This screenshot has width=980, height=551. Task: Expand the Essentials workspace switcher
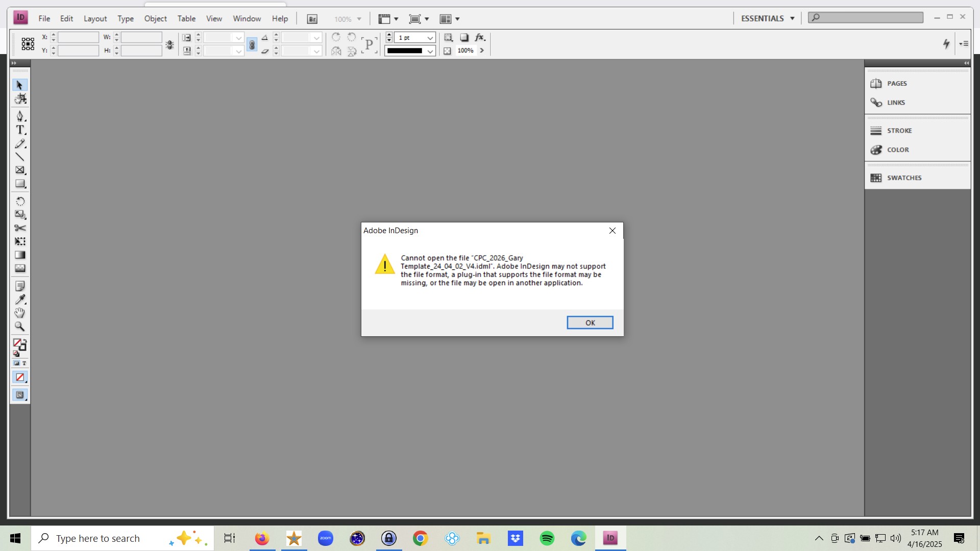[x=768, y=18]
